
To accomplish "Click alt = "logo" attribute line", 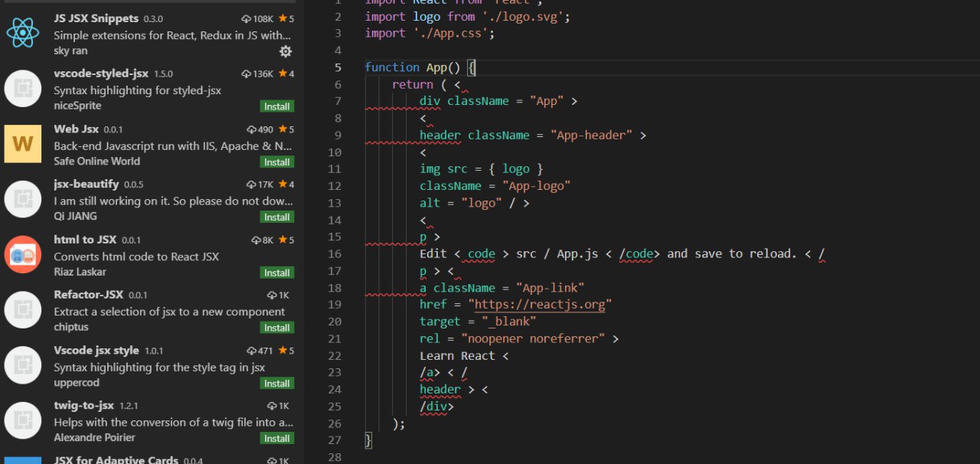I will [475, 203].
